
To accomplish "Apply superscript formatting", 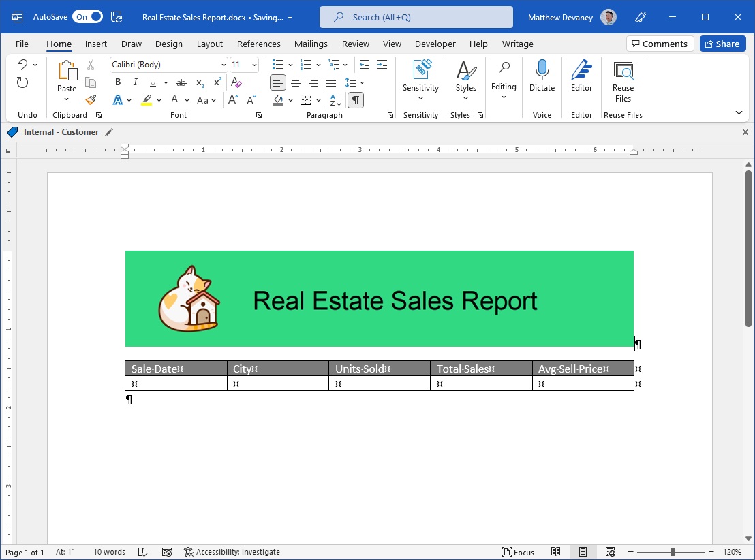I will point(216,82).
